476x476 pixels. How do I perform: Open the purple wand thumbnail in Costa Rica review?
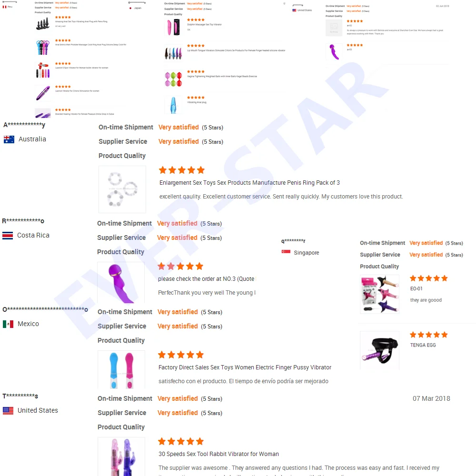click(120, 283)
